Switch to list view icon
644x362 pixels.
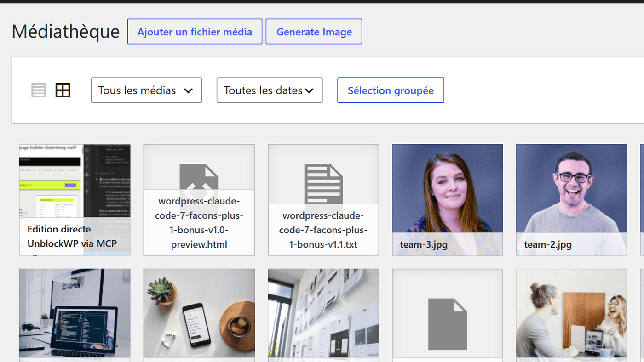point(39,90)
